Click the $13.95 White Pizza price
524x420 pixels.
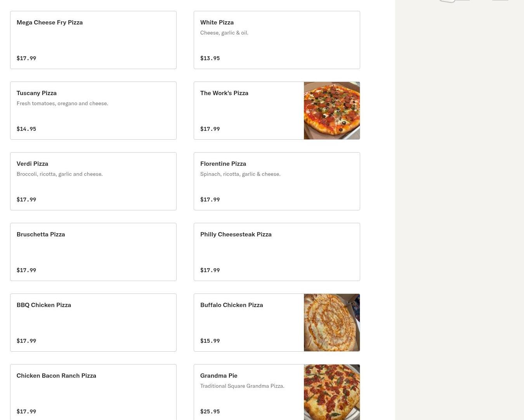210,58
